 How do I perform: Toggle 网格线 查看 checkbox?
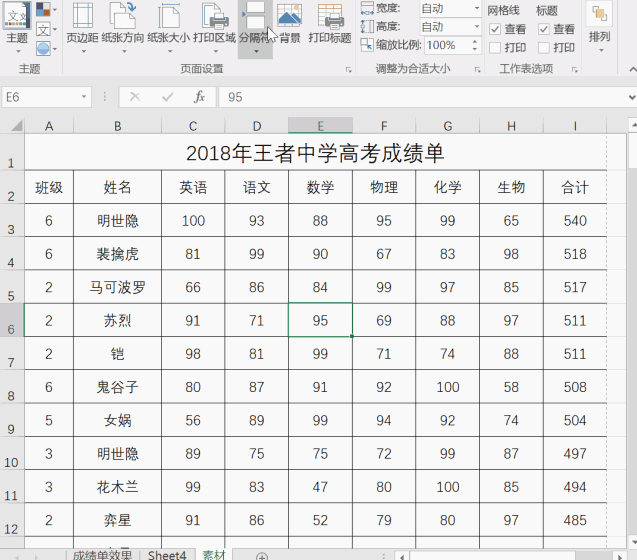click(x=495, y=29)
